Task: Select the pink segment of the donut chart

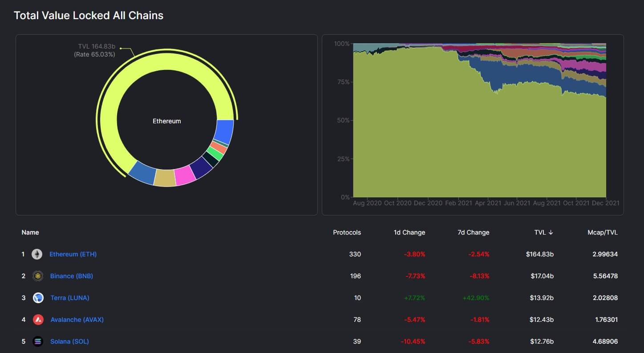Action: pyautogui.click(x=185, y=176)
